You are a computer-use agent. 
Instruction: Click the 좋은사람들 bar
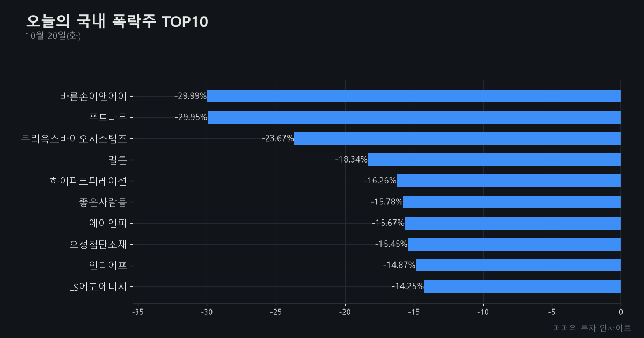click(512, 202)
